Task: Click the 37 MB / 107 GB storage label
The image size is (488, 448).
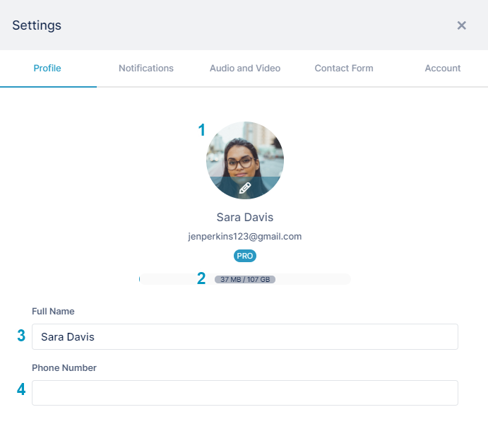Action: pyautogui.click(x=245, y=279)
